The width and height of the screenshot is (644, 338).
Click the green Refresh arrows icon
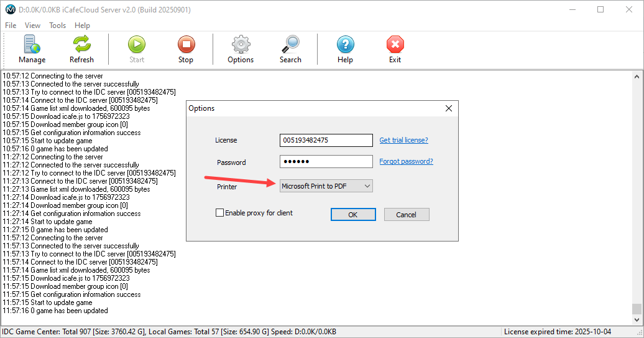pyautogui.click(x=81, y=44)
